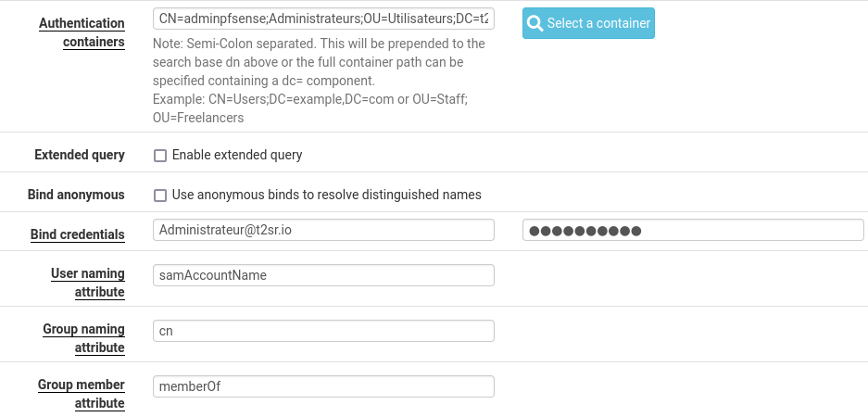The height and width of the screenshot is (417, 868).
Task: Click the Administrateur@t2sr.io bind username field
Action: pyautogui.click(x=323, y=230)
